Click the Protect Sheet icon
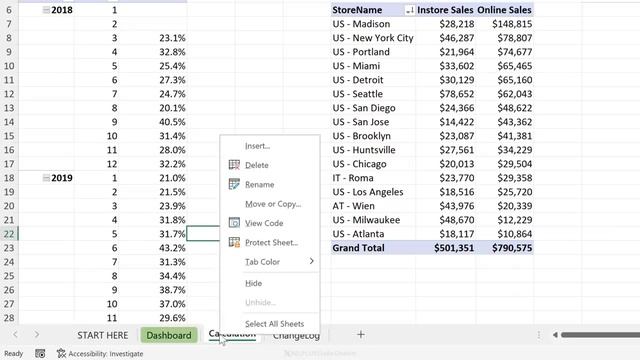Viewport: 640px width, 360px height. [234, 242]
